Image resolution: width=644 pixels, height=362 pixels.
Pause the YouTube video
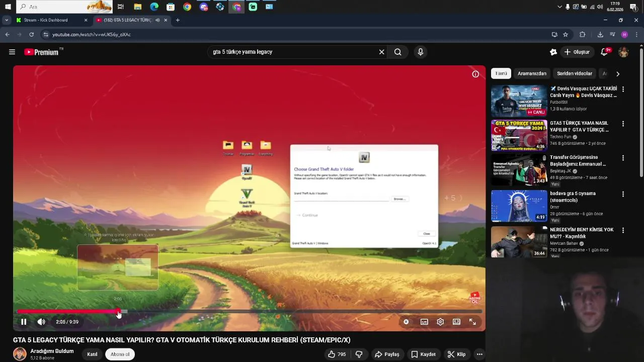(x=24, y=322)
